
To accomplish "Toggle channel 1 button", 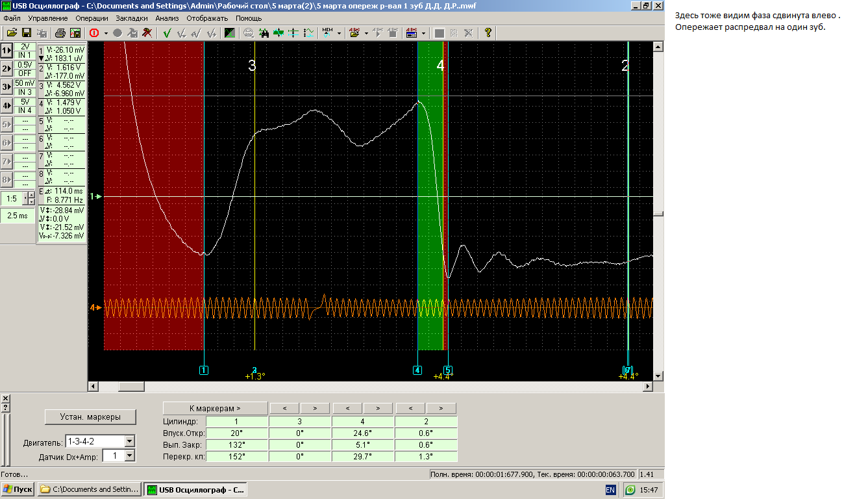I will coord(6,50).
